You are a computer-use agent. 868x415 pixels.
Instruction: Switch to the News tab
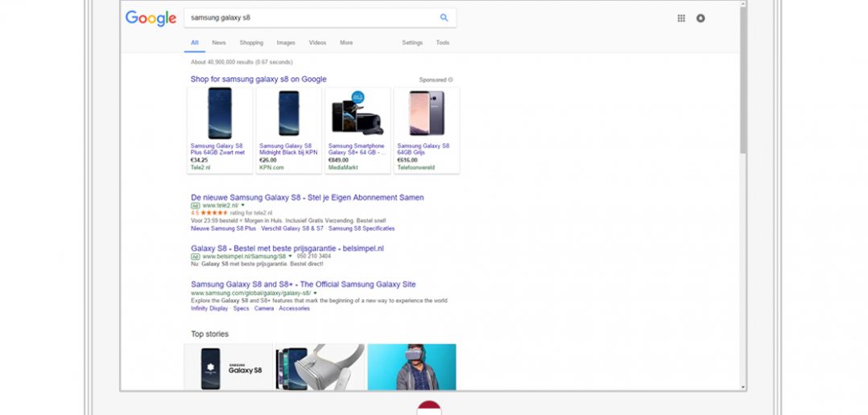coord(219,43)
